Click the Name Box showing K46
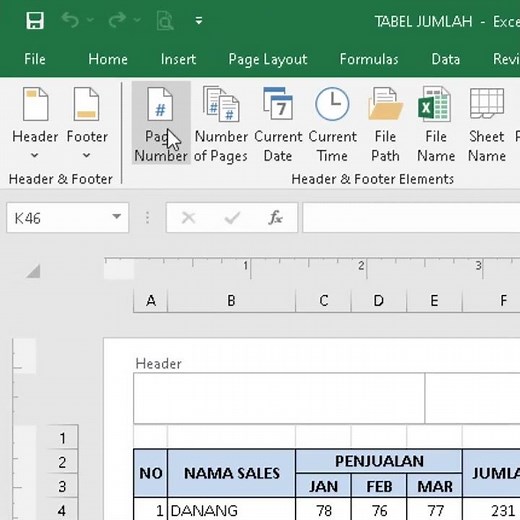 [x=60, y=218]
